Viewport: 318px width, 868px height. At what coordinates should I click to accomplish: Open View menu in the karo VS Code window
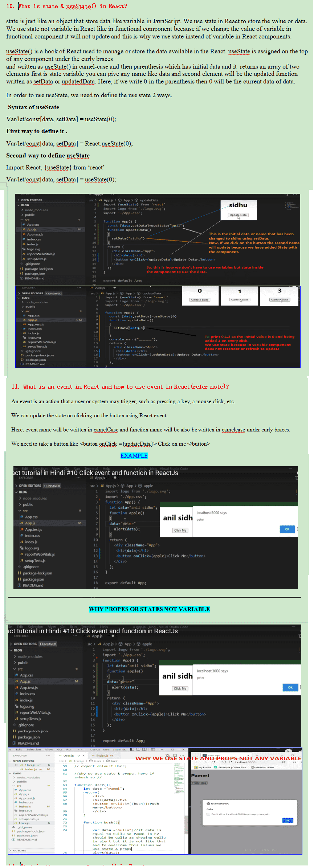[x=49, y=749]
